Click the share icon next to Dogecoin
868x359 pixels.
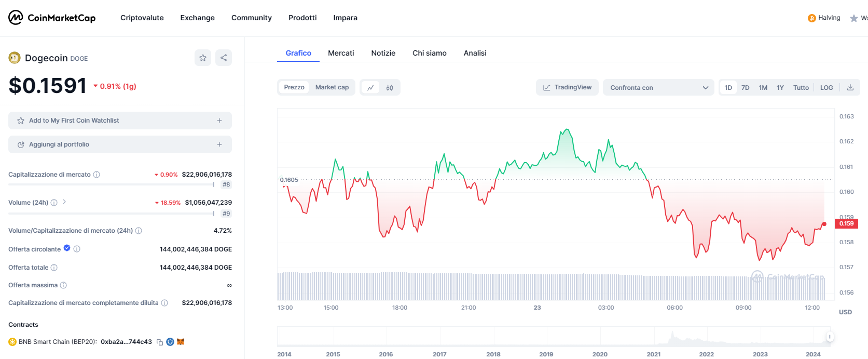pyautogui.click(x=224, y=58)
